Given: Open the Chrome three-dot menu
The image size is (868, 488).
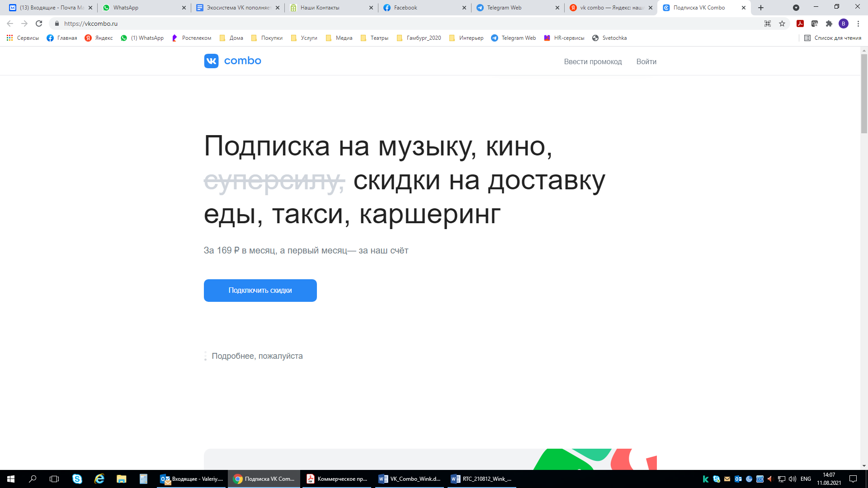Looking at the screenshot, I should coord(859,23).
